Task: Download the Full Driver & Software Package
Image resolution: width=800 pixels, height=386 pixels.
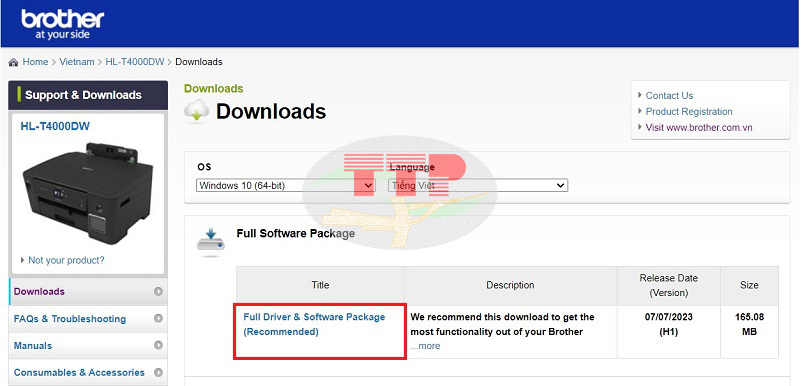Action: point(314,324)
